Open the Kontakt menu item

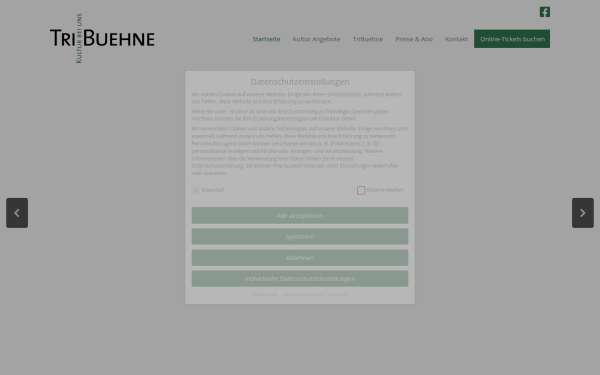click(x=456, y=39)
